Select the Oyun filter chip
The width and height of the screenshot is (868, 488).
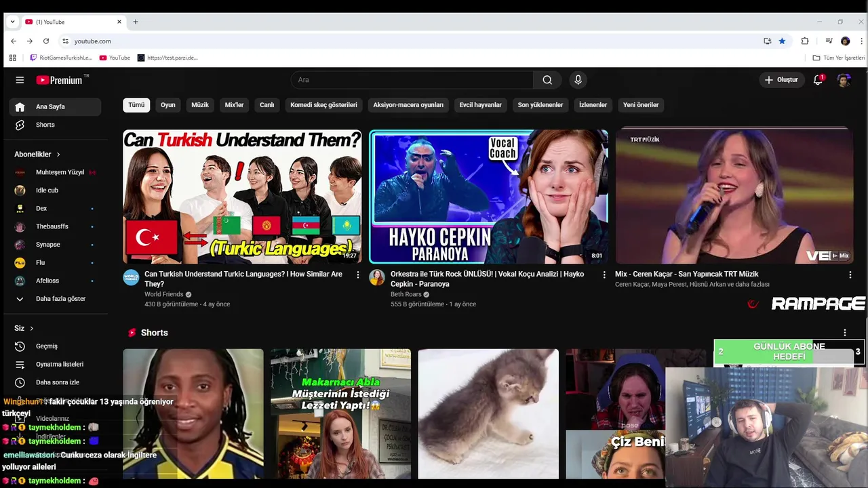pyautogui.click(x=167, y=105)
